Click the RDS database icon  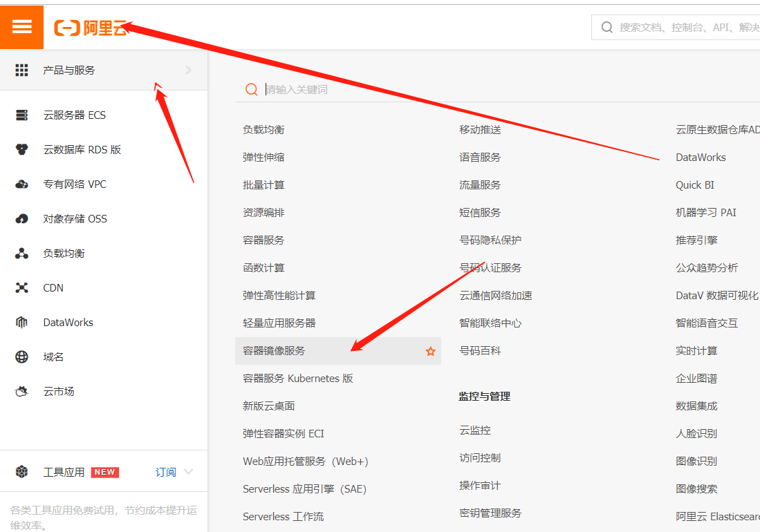pos(22,149)
